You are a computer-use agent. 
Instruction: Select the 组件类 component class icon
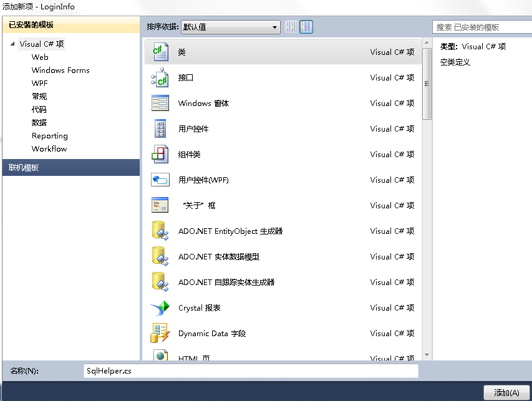(x=160, y=155)
